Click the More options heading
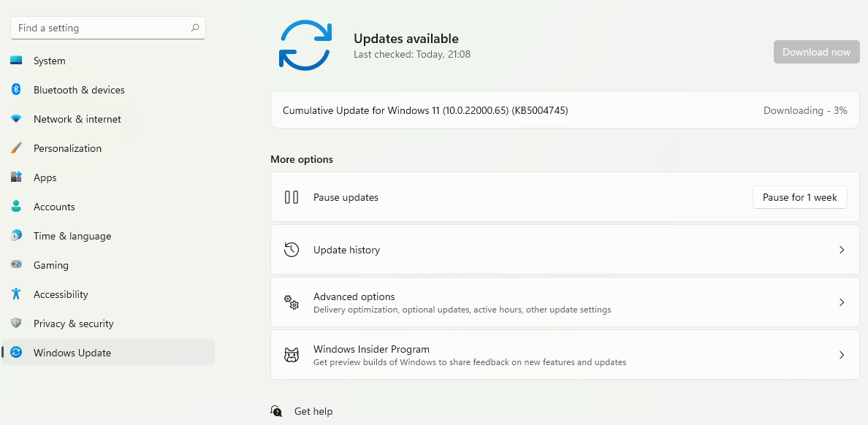This screenshot has width=868, height=425. [x=302, y=159]
